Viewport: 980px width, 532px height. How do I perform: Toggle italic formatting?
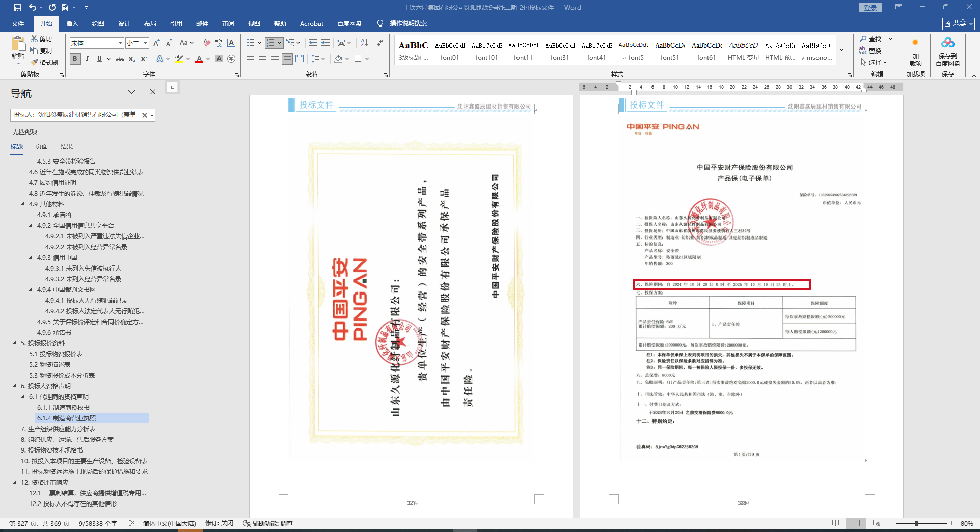click(87, 59)
